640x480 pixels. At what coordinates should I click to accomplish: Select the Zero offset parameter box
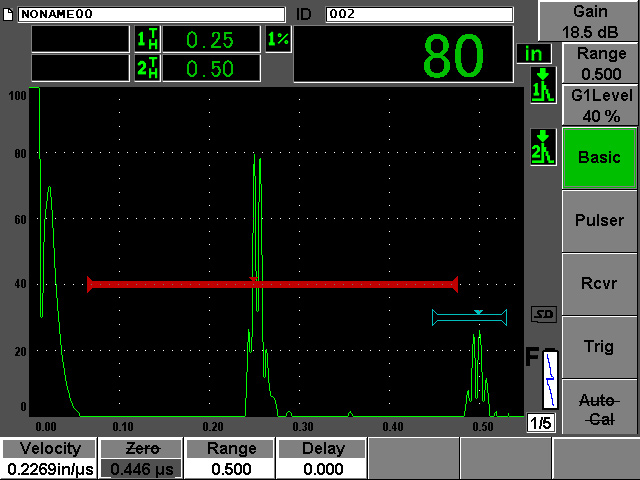click(x=140, y=458)
